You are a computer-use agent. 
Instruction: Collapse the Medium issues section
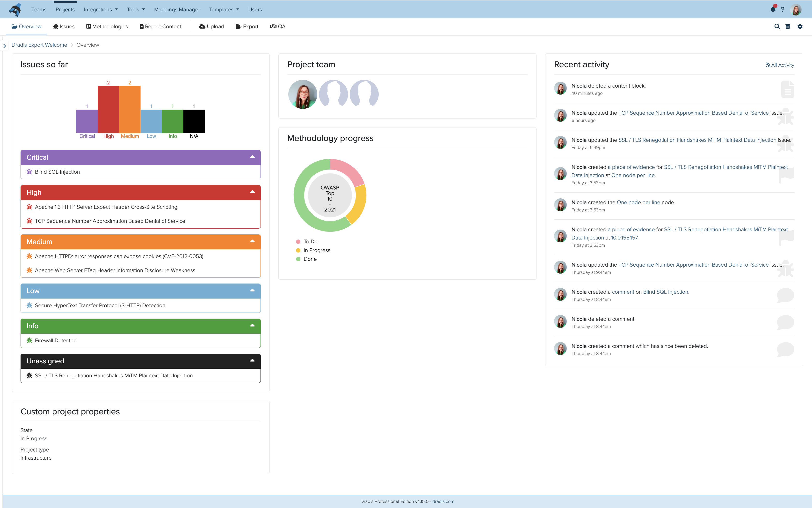pyautogui.click(x=252, y=241)
